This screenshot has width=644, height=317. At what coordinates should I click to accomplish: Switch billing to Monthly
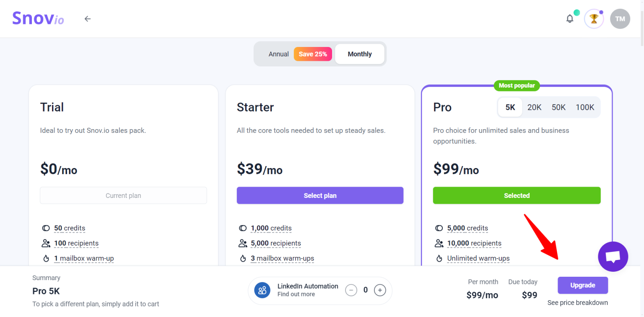359,54
